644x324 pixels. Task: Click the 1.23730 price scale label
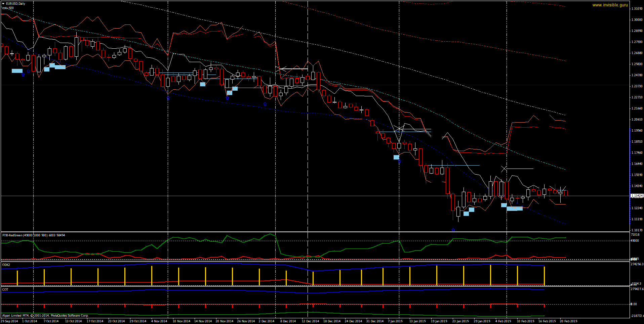[637, 86]
